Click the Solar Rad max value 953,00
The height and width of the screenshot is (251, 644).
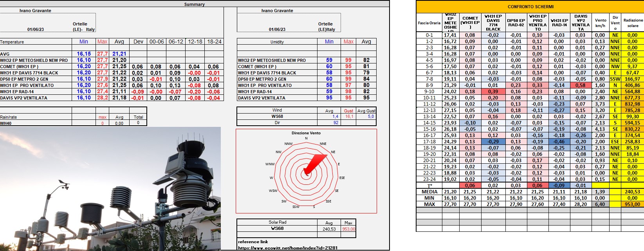click(349, 229)
